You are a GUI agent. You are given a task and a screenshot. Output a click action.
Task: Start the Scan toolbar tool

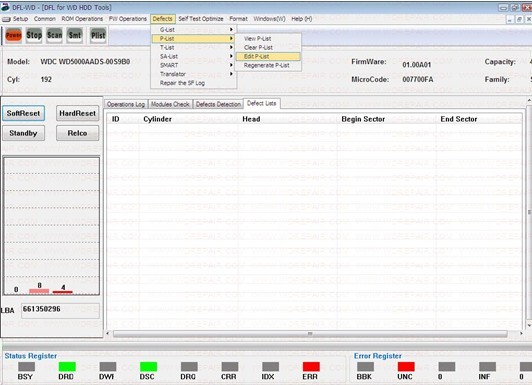[x=54, y=35]
